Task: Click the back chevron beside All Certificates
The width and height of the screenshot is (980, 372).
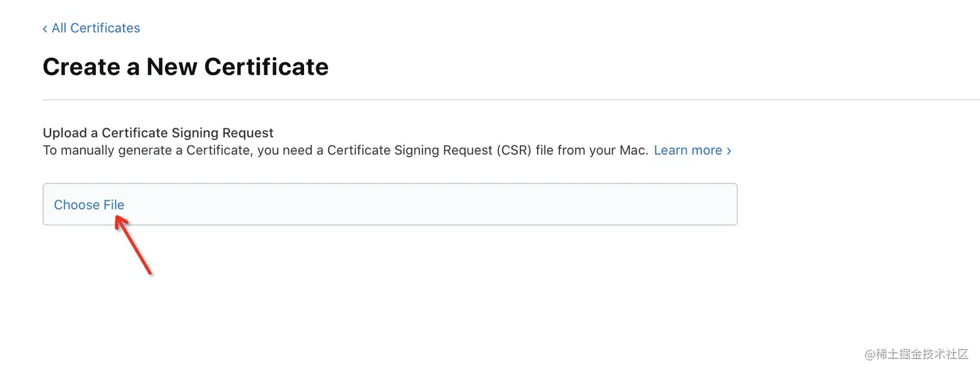Action: 45,29
